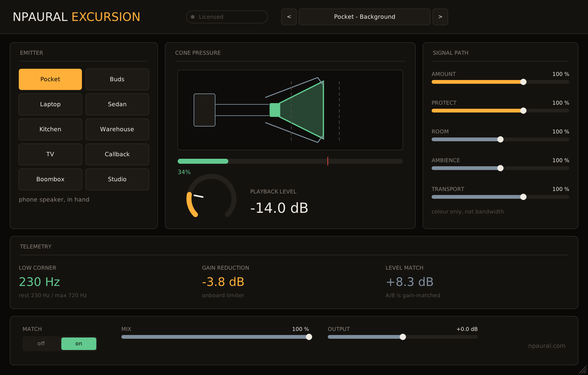Go to next preset
Image resolution: width=588 pixels, height=375 pixels.
click(x=440, y=17)
